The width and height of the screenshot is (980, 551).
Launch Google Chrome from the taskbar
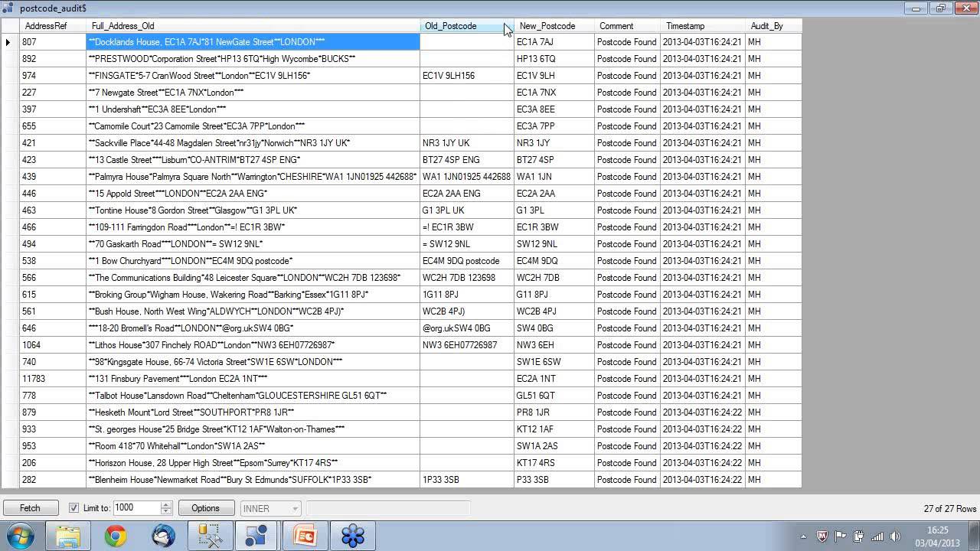pyautogui.click(x=116, y=536)
